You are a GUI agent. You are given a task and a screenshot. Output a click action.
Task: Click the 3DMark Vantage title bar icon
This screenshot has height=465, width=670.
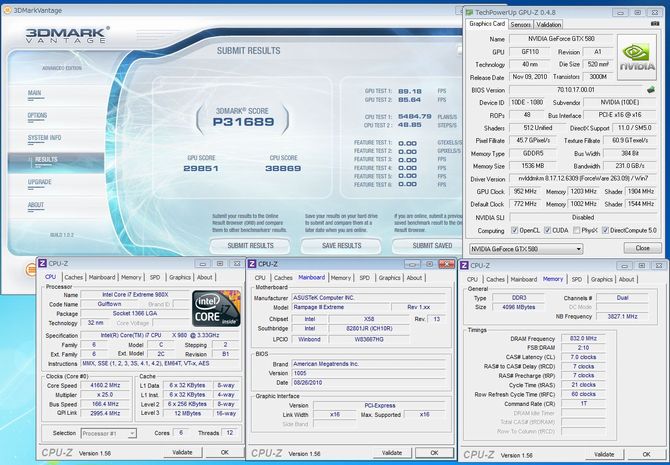click(7, 10)
